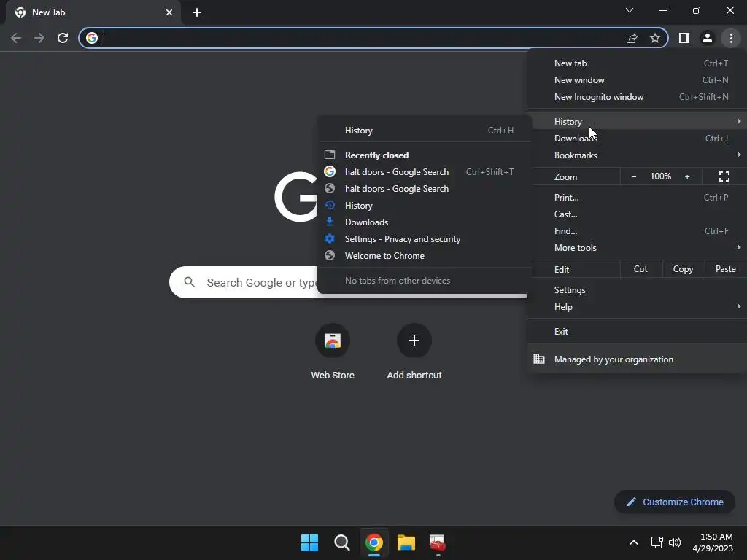The width and height of the screenshot is (747, 560).
Task: Choose New window menu item
Action: pos(637,80)
